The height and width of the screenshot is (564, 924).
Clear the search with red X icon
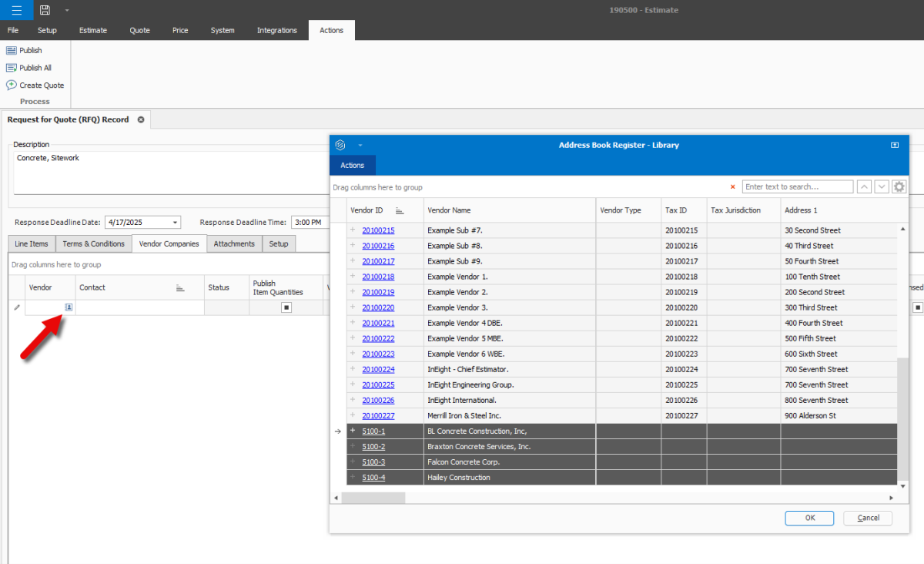coord(732,187)
